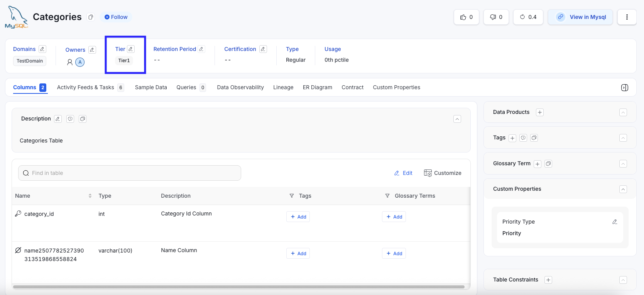The image size is (644, 295).
Task: Add tag to name column row
Action: [298, 254]
